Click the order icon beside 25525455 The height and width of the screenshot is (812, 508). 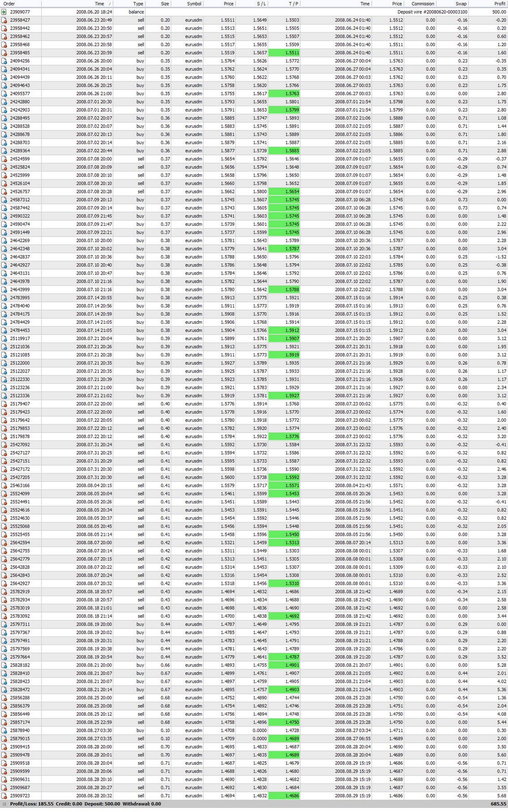coord(4,534)
